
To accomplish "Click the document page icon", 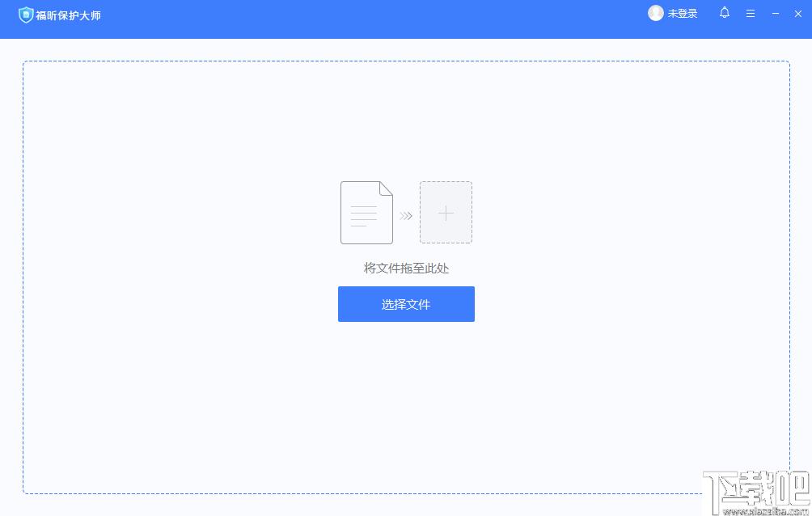I will pos(366,213).
